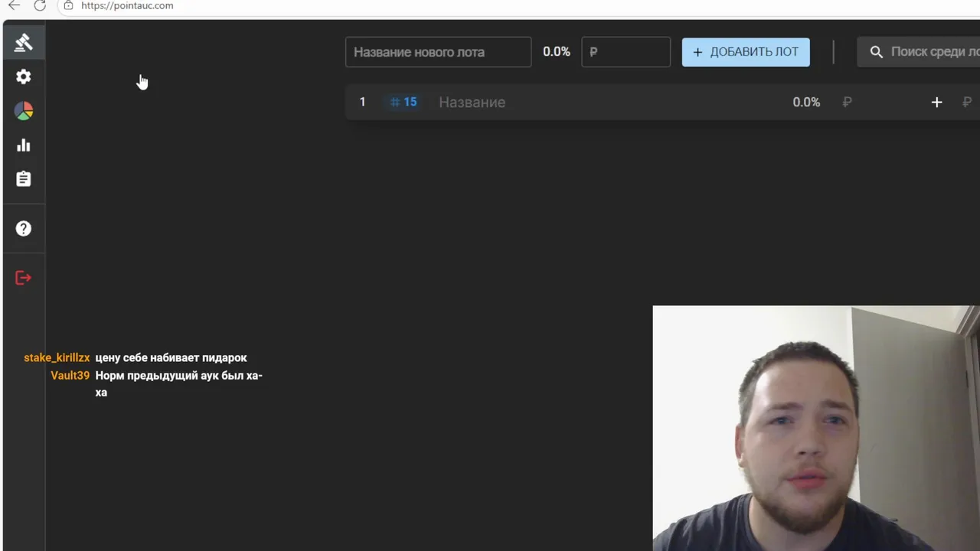Image resolution: width=980 pixels, height=551 pixels.
Task: Open settings gear in sidebar
Action: click(x=24, y=77)
